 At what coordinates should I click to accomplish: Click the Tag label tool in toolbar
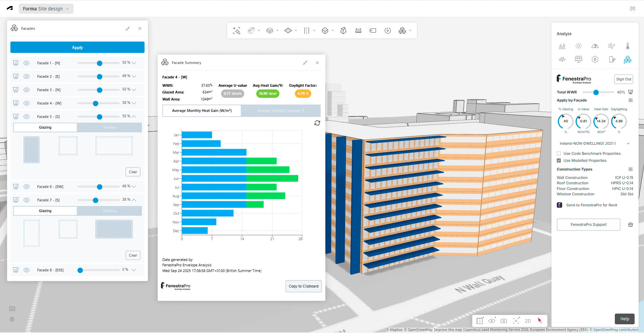(373, 31)
